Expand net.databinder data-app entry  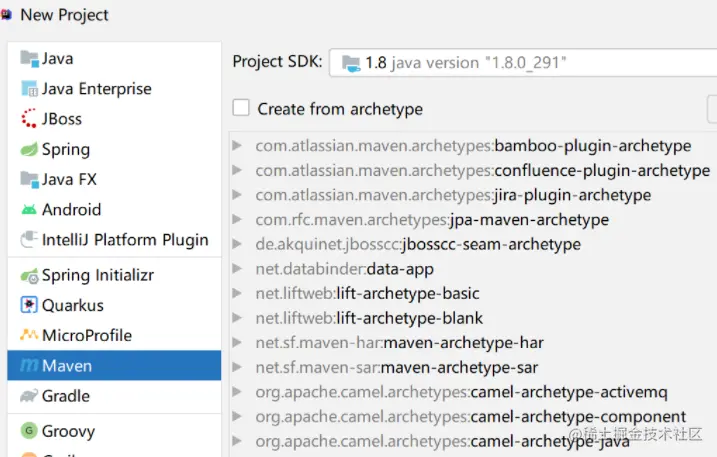click(x=237, y=269)
